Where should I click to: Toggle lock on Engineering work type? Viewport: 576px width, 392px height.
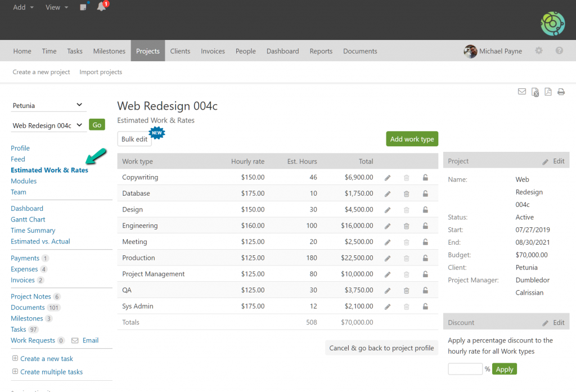pos(426,226)
